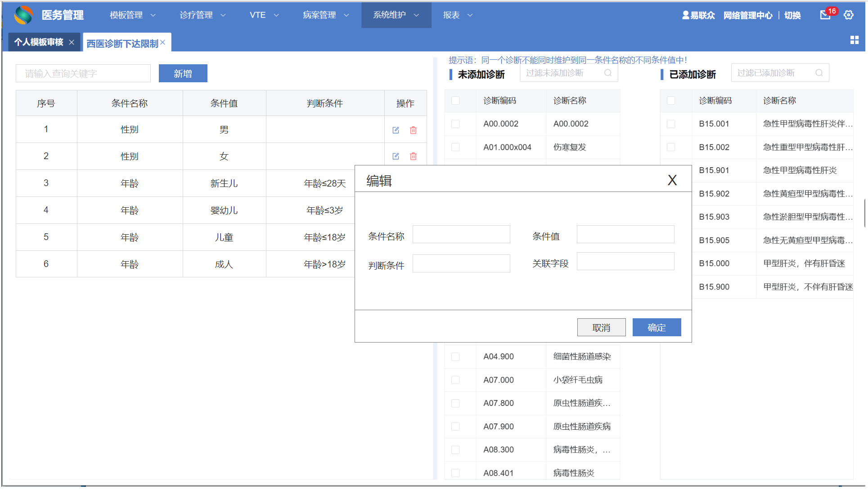Open the settings gear icon
Screen dimensions: 868x490
(848, 15)
